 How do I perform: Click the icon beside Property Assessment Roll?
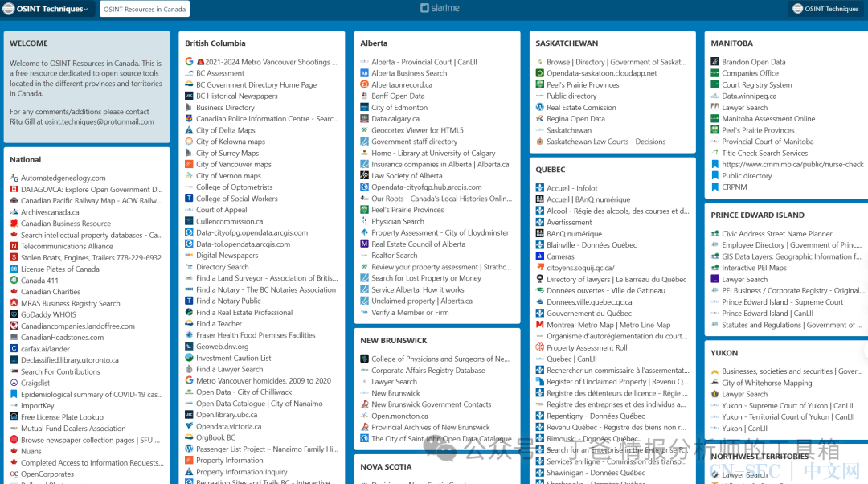[x=540, y=347]
